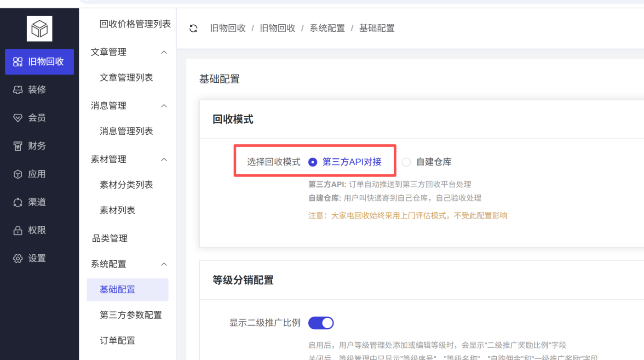The width and height of the screenshot is (644, 360).
Task: Collapse the 系统配置 section chevron
Action: (x=164, y=264)
